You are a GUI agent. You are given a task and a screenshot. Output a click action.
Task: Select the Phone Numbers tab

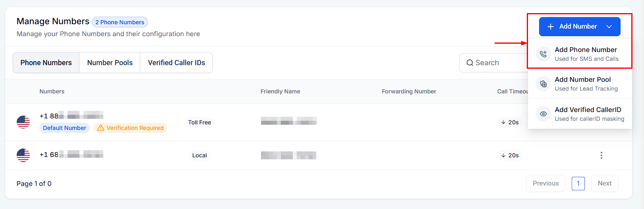point(46,63)
